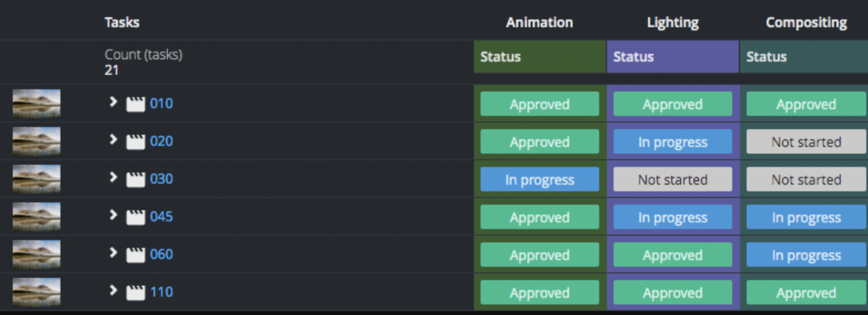Click the clapperboard icon for shot 020
The image size is (868, 315).
[x=135, y=141]
